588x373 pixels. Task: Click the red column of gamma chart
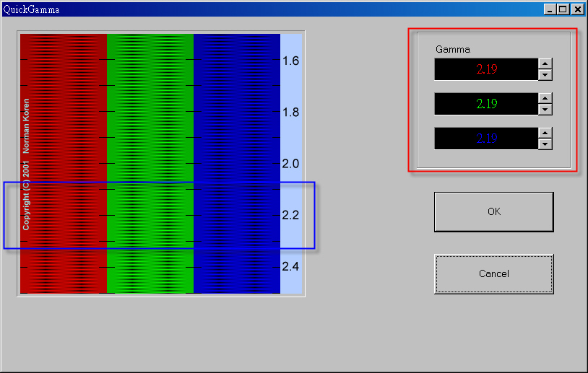tap(64, 164)
